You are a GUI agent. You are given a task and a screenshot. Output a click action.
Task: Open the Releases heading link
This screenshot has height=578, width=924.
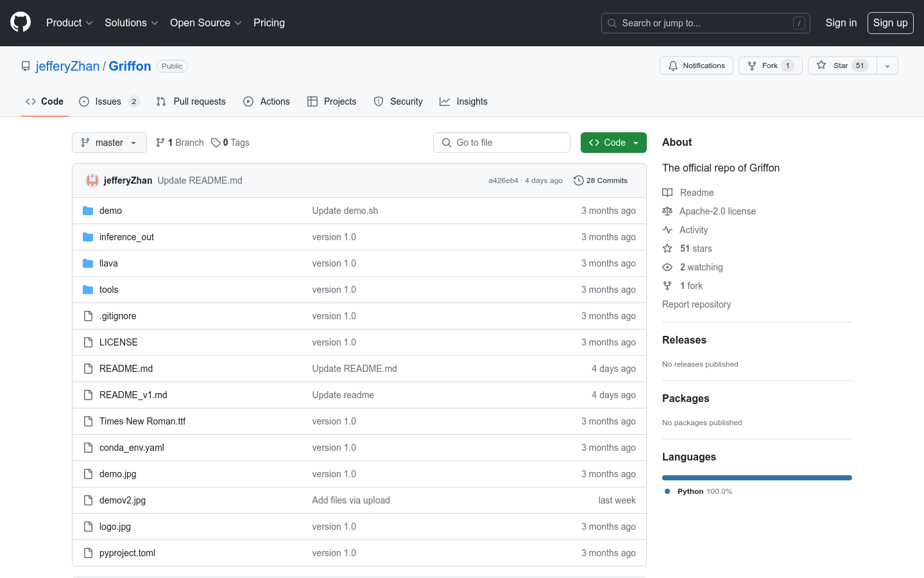point(684,340)
